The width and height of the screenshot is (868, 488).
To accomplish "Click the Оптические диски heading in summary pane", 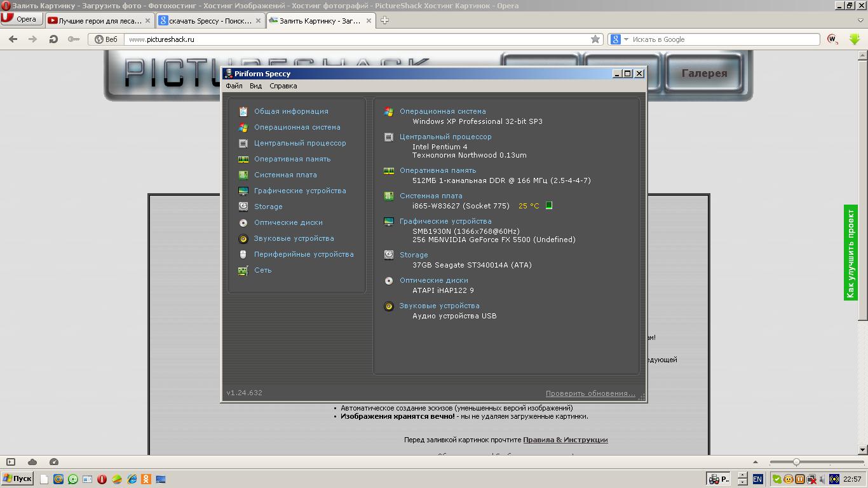I will click(x=433, y=280).
